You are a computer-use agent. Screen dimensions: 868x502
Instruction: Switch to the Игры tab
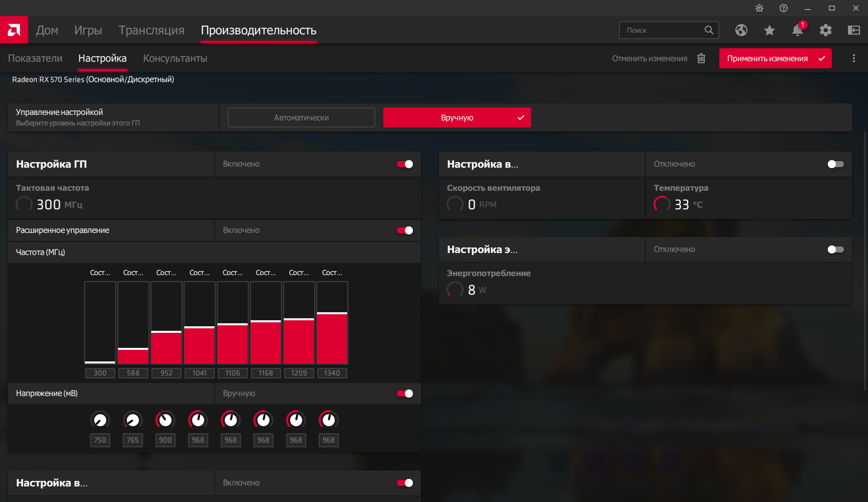(88, 30)
